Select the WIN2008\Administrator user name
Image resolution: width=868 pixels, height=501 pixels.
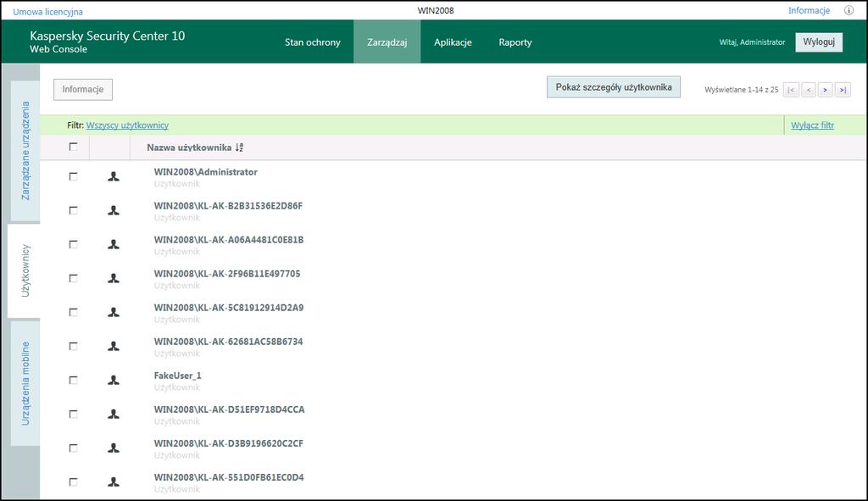point(205,172)
